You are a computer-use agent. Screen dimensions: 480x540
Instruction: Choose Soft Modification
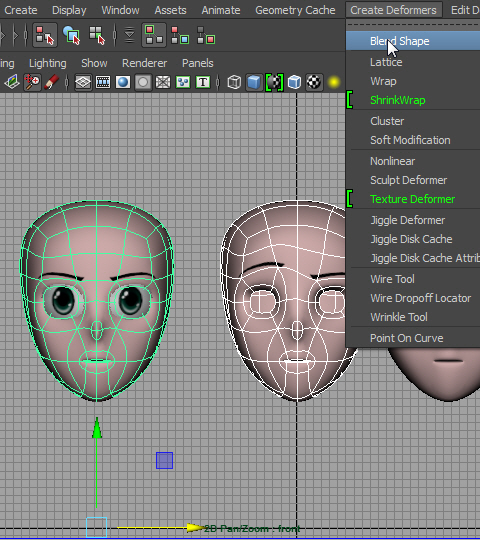[x=413, y=140]
